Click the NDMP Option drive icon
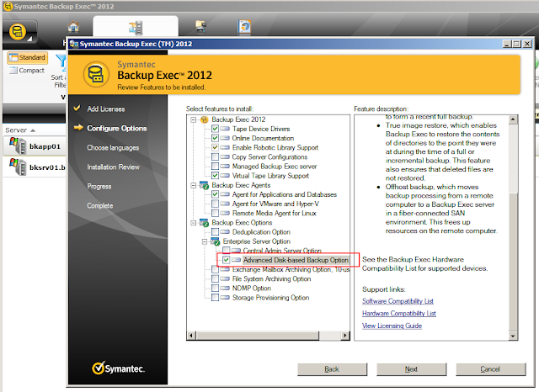 225,289
